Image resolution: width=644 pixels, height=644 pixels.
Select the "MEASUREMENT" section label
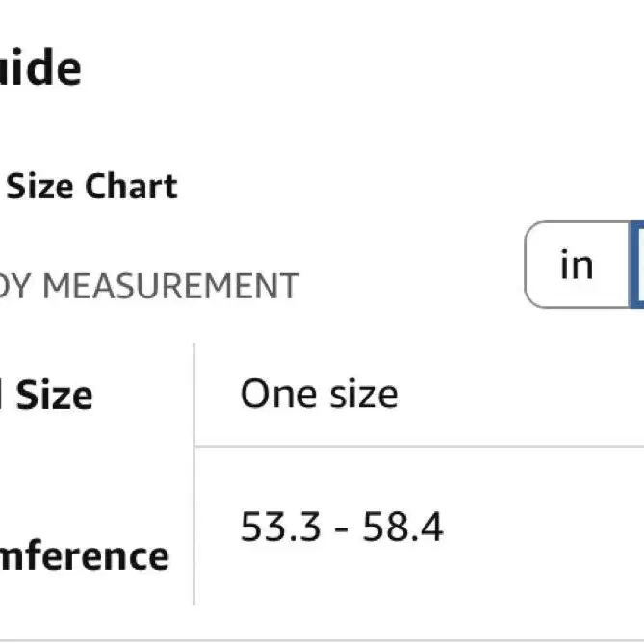[170, 286]
